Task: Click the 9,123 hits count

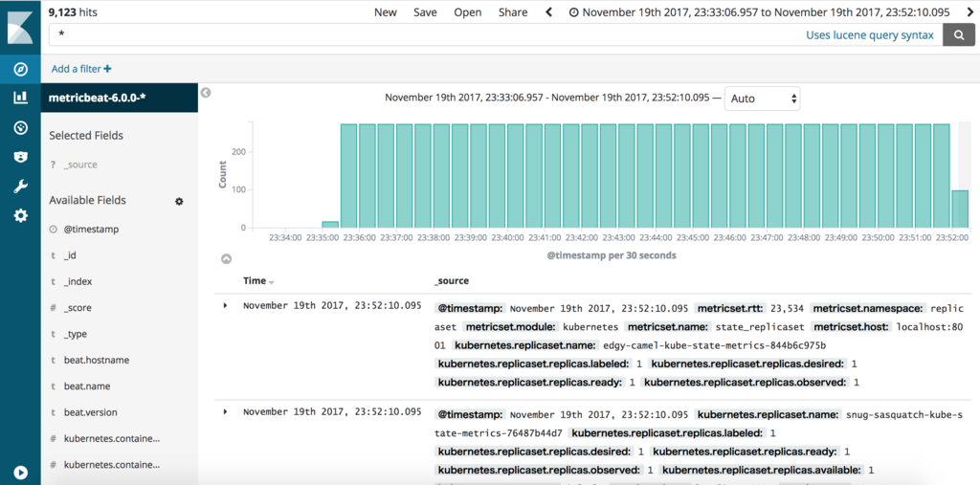Action: [73, 11]
